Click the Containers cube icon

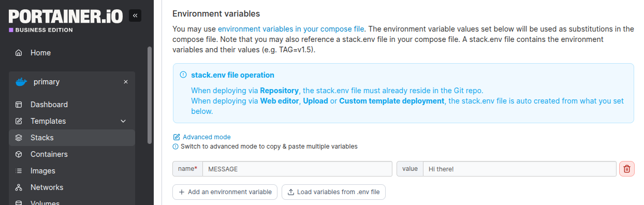pos(19,154)
